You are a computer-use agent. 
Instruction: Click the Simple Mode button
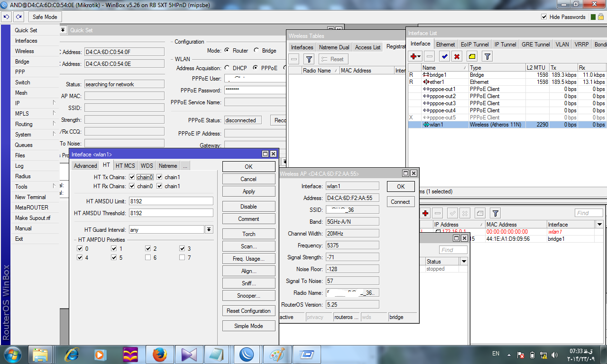click(x=249, y=326)
